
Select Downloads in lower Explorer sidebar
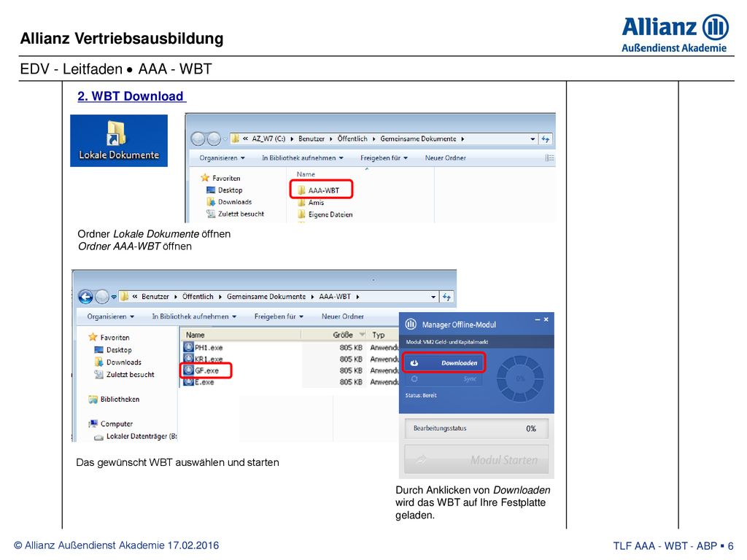tap(118, 362)
